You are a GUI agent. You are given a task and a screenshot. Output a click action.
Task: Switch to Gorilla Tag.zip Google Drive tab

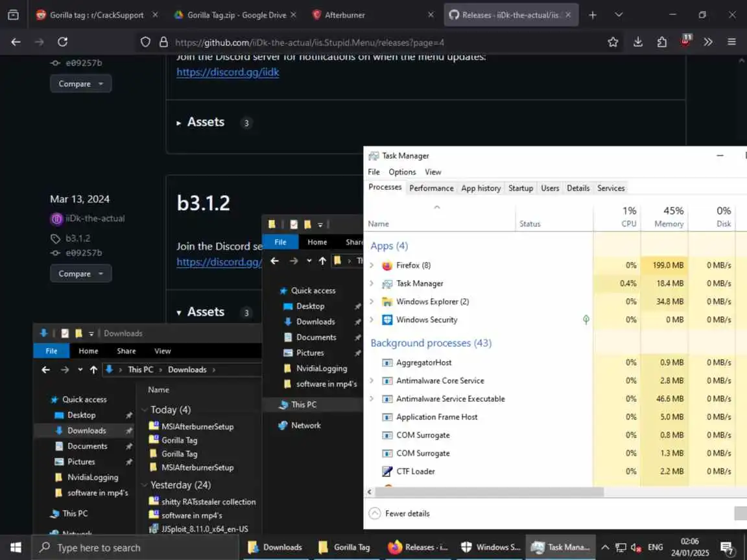234,16
